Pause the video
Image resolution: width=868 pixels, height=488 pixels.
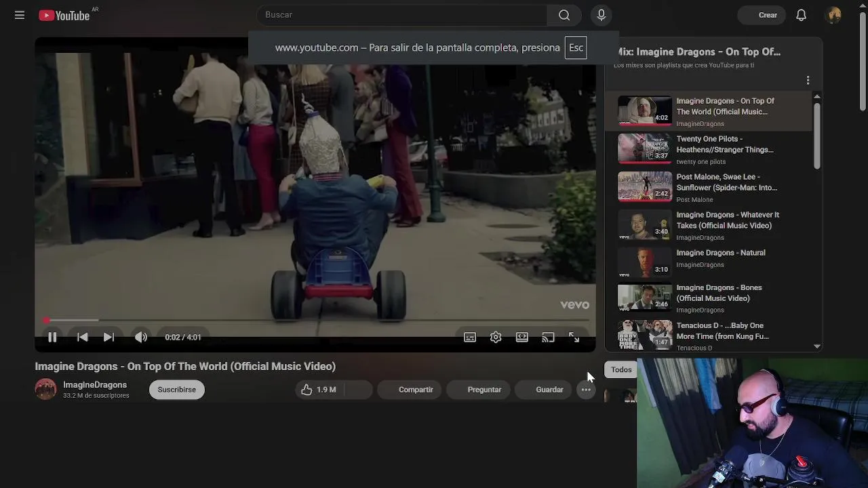coord(52,337)
